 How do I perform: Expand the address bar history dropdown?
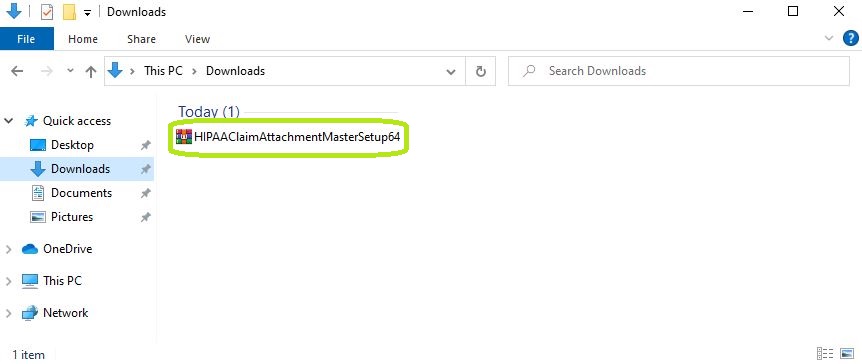click(451, 71)
